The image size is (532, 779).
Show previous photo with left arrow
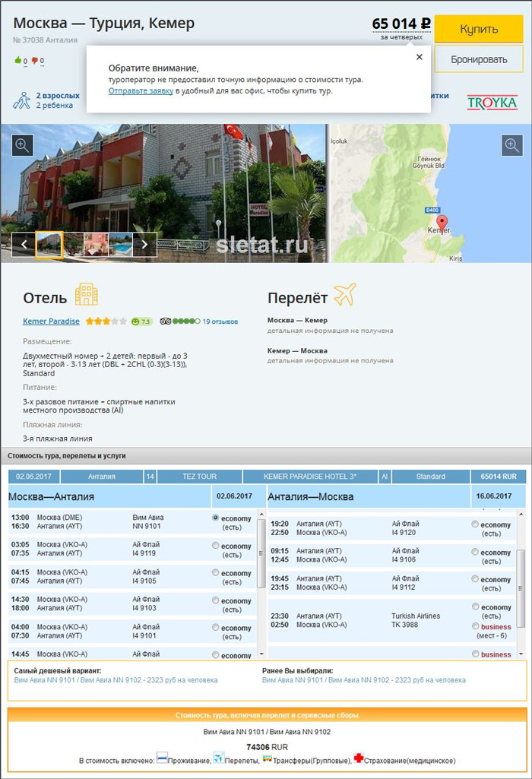click(x=24, y=245)
